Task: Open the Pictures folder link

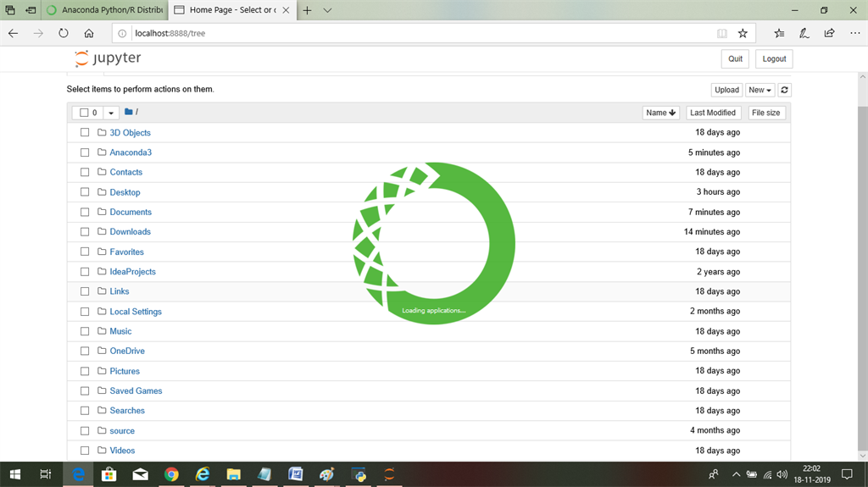Action: pos(125,371)
